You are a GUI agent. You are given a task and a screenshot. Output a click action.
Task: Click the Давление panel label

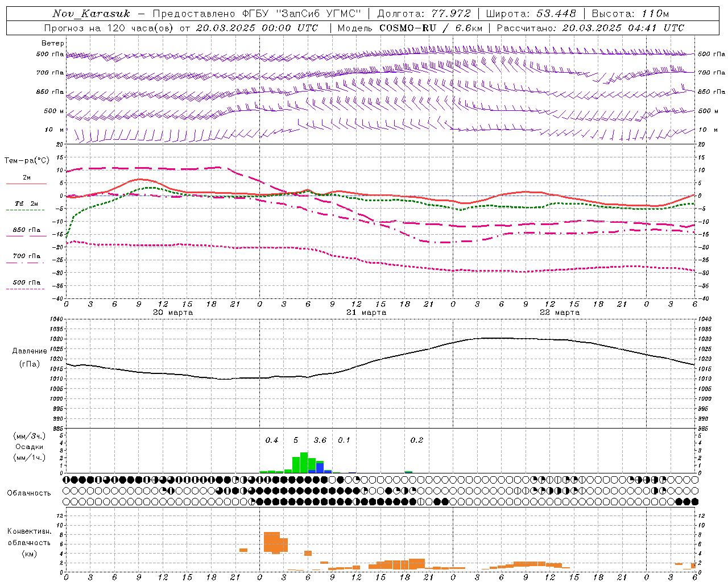click(x=30, y=351)
